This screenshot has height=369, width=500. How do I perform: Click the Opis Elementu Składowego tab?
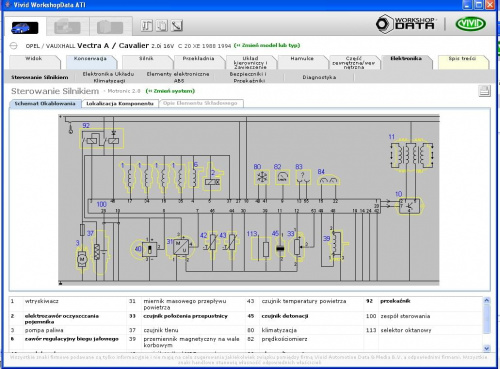pyautogui.click(x=200, y=104)
